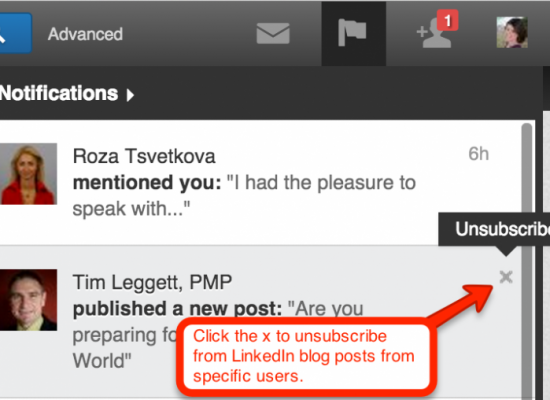This screenshot has width=550, height=400.
Task: Open the Notifications heading
Action: coord(59,93)
